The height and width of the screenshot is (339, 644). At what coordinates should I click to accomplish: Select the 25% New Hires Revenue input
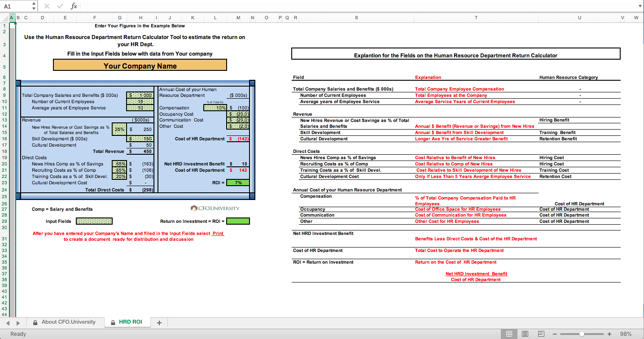(119, 129)
